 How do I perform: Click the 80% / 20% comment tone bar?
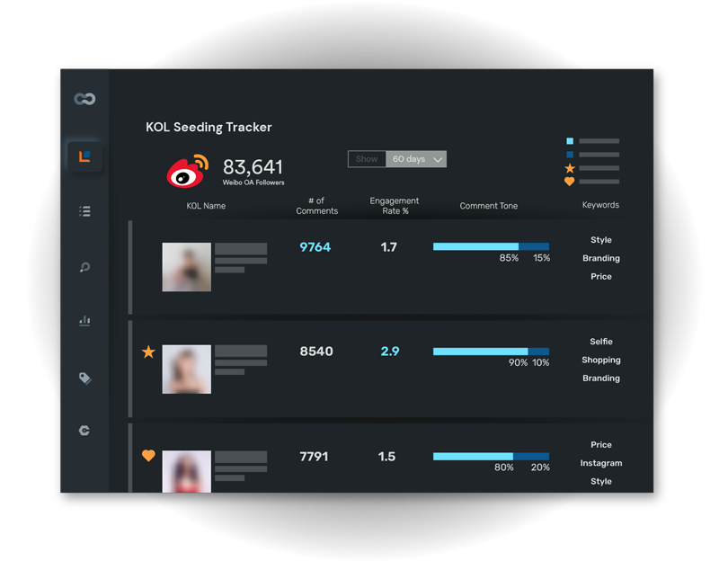pyautogui.click(x=492, y=457)
